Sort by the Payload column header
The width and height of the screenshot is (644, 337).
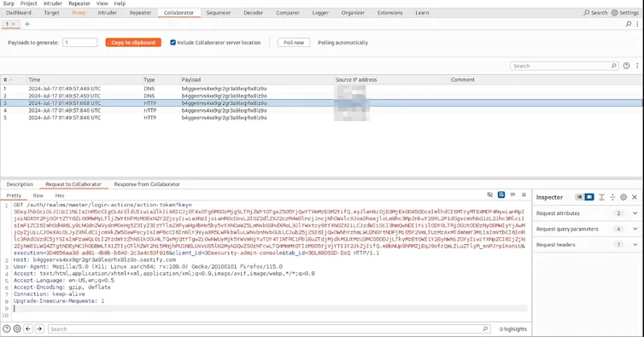[257, 79]
